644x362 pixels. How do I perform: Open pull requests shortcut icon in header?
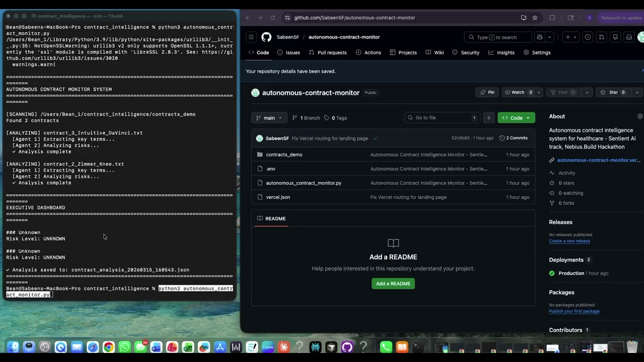coord(601,37)
